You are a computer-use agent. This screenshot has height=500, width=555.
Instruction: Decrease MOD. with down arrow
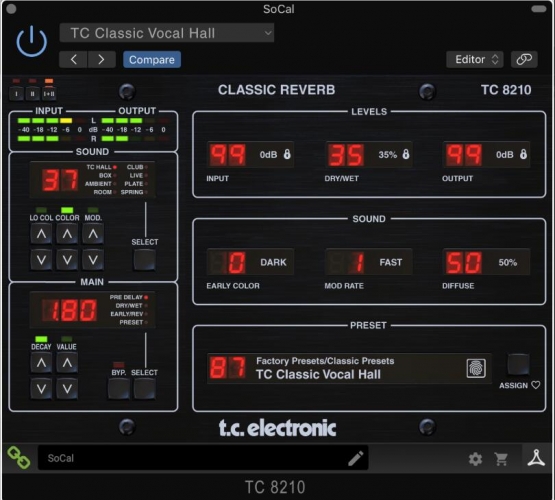point(93,260)
